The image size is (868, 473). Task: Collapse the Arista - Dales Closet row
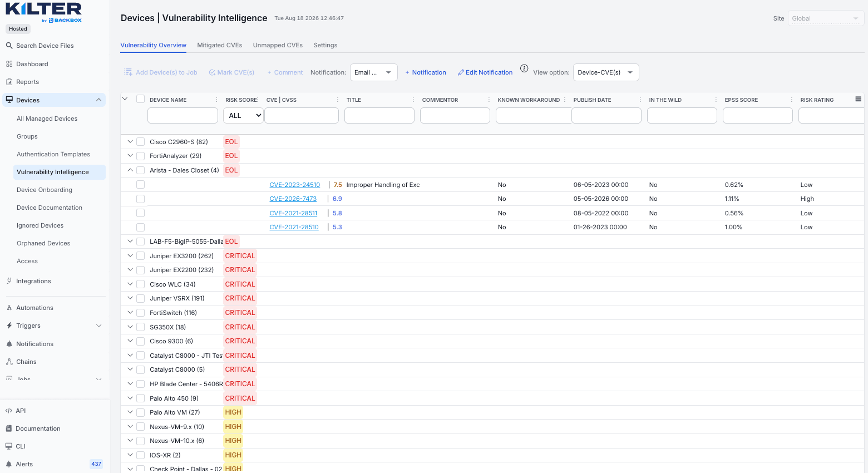(130, 170)
